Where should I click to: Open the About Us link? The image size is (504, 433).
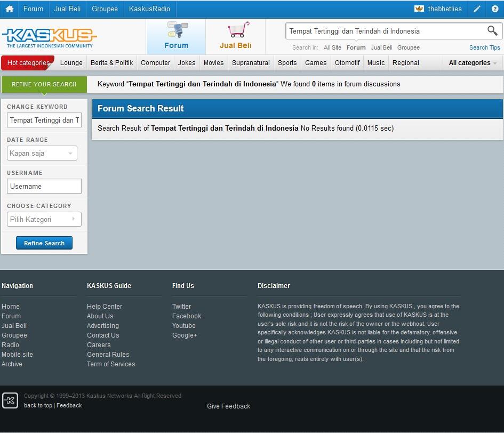pyautogui.click(x=100, y=316)
